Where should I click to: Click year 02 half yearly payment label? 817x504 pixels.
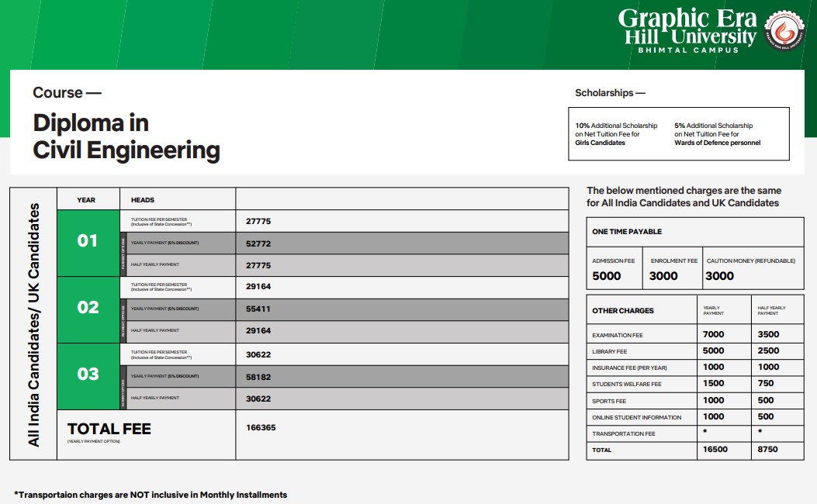pos(154,330)
